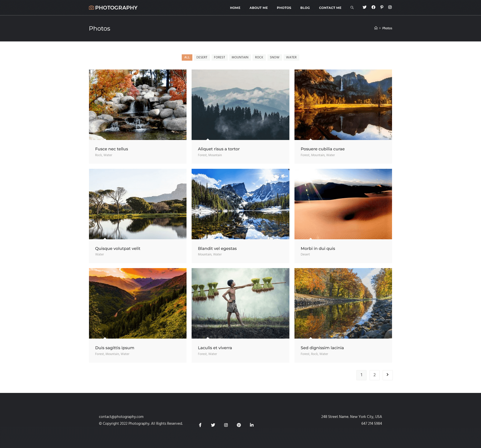Open the Blog menu item
Image resolution: width=481 pixels, height=448 pixels.
(305, 8)
